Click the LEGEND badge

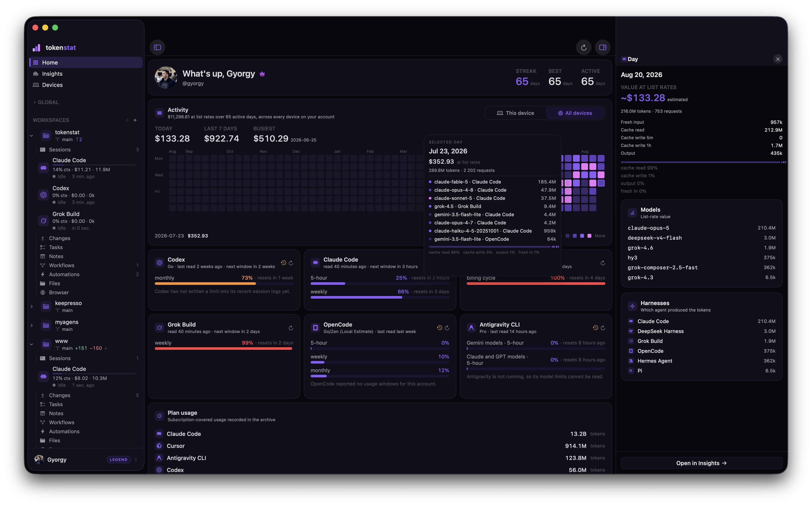(119, 460)
